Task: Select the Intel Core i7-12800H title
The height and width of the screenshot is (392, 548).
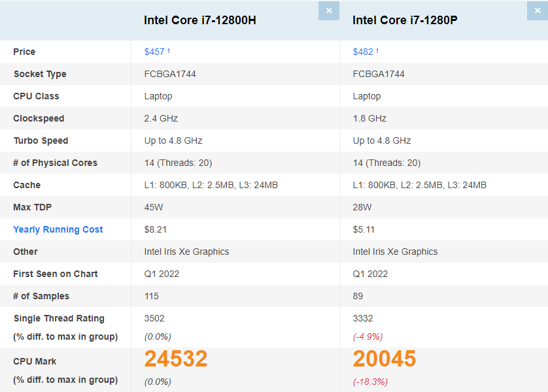Action: 199,20
